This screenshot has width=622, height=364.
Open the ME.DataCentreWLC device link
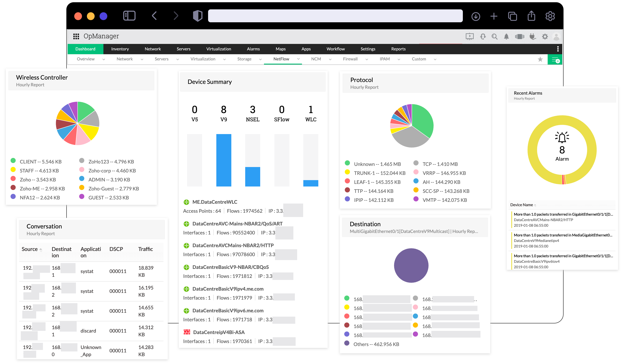tap(214, 202)
